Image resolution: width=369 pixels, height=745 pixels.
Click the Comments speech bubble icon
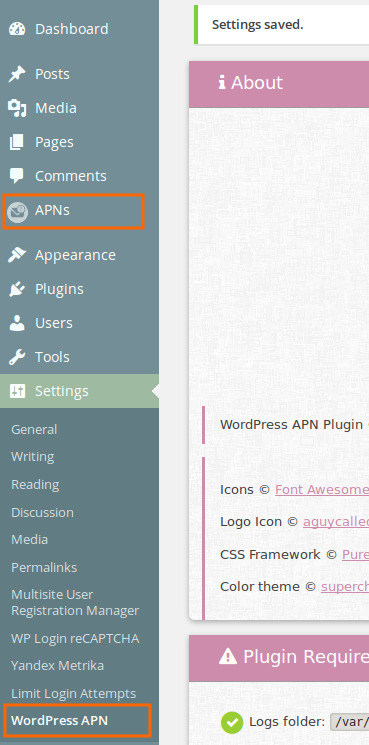(x=17, y=176)
